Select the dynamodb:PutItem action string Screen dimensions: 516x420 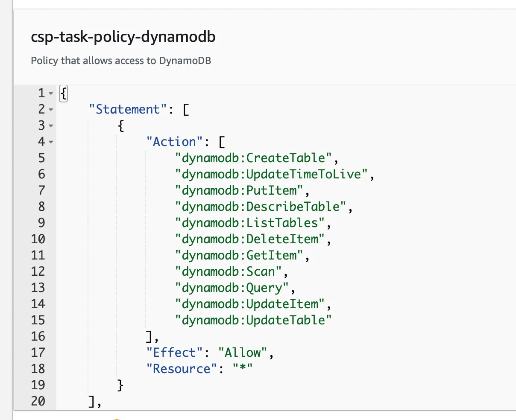(x=239, y=190)
